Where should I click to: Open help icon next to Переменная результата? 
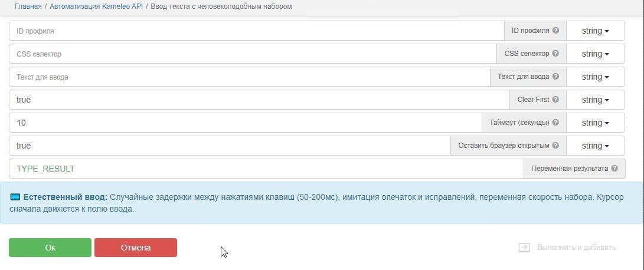pyautogui.click(x=614, y=168)
